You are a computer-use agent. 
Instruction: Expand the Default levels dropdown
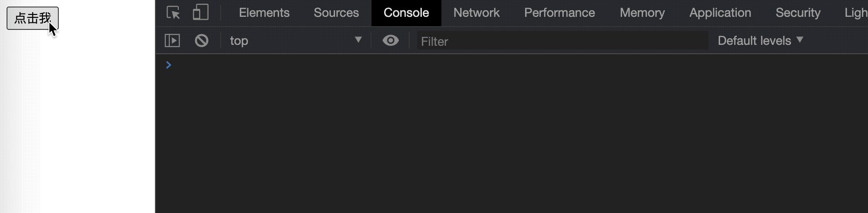click(761, 41)
